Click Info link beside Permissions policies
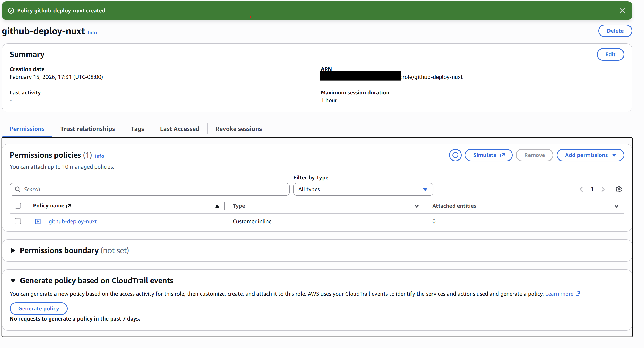 99,156
